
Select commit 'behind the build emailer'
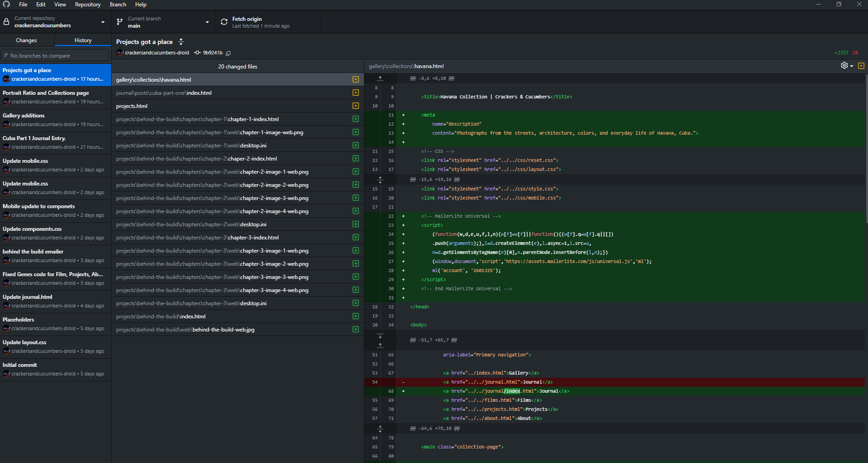tap(55, 256)
